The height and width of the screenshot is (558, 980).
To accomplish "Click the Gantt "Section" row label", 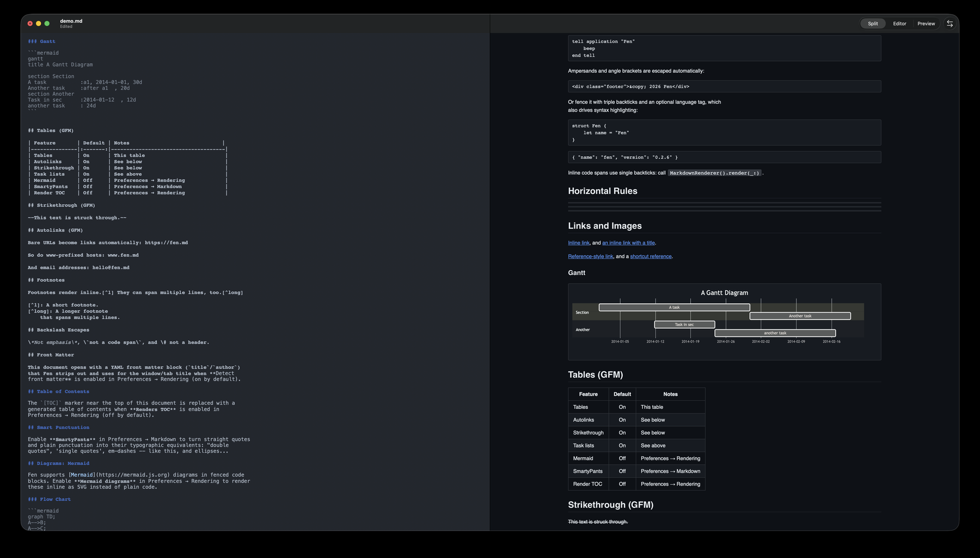I will (x=582, y=312).
